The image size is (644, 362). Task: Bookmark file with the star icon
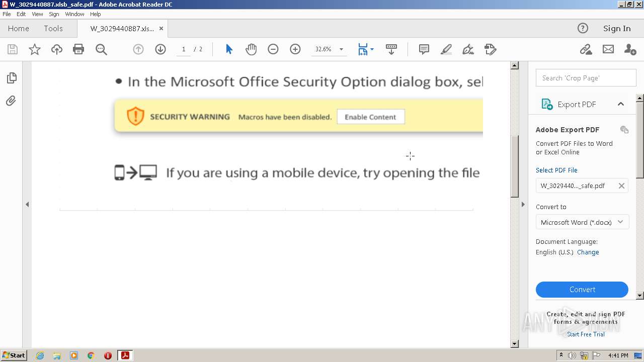(35, 49)
